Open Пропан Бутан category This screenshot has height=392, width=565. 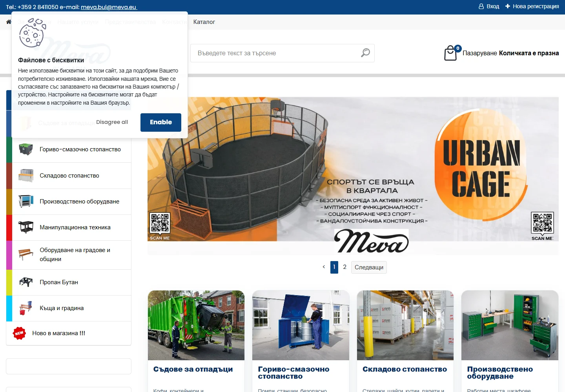pos(59,282)
